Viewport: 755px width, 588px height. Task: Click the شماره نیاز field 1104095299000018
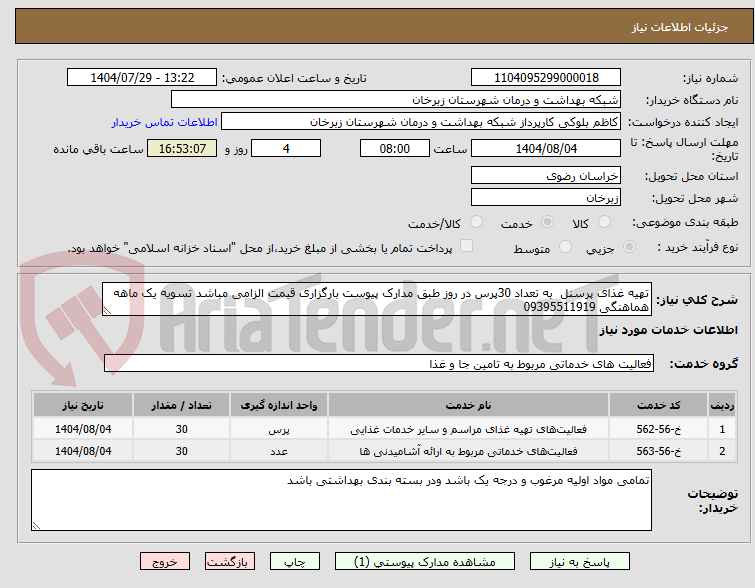(546, 78)
